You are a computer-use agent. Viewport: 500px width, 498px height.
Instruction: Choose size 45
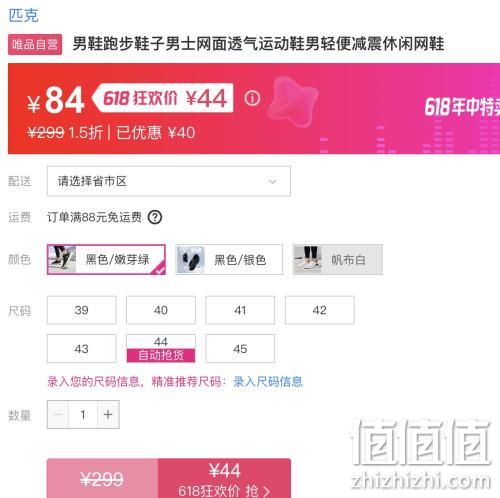pyautogui.click(x=240, y=349)
